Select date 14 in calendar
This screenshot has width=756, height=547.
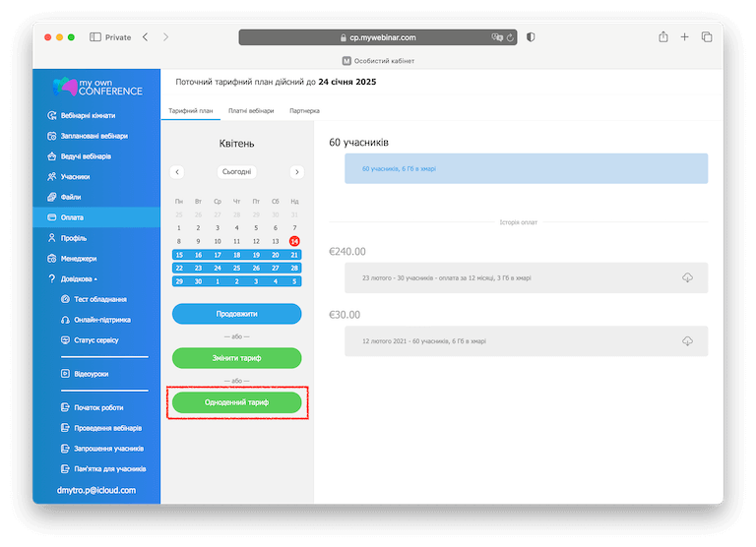coord(294,241)
